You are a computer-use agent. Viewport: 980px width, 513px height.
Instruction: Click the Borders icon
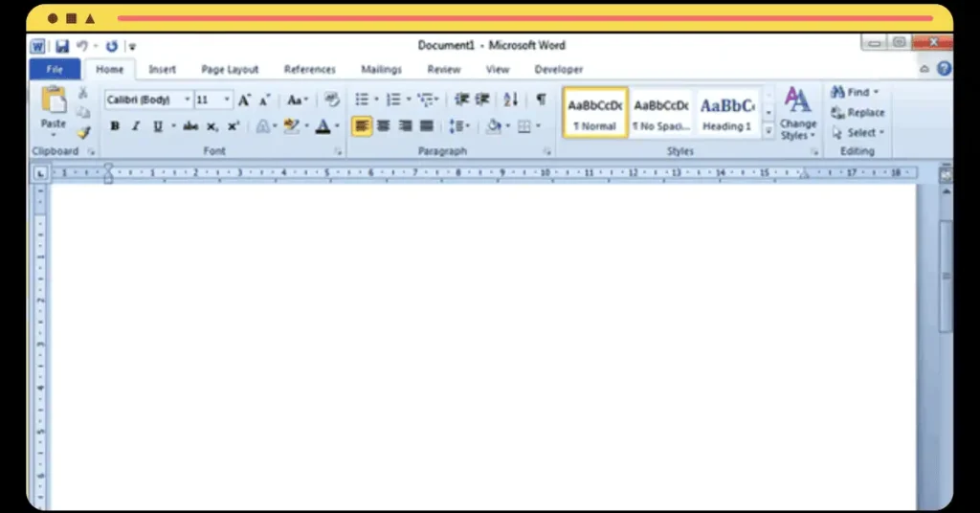[x=523, y=127]
